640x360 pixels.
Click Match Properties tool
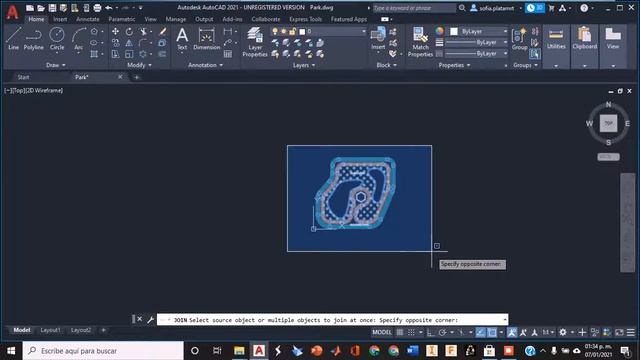click(x=420, y=42)
